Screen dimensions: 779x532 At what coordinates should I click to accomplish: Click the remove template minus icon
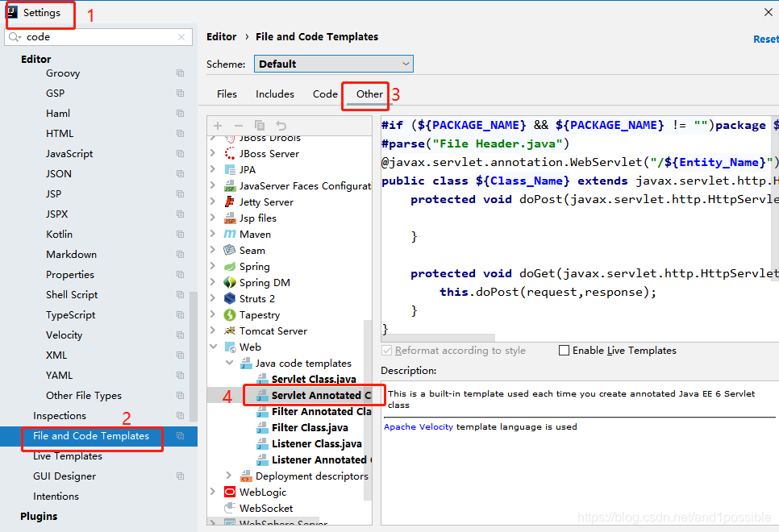pyautogui.click(x=239, y=126)
